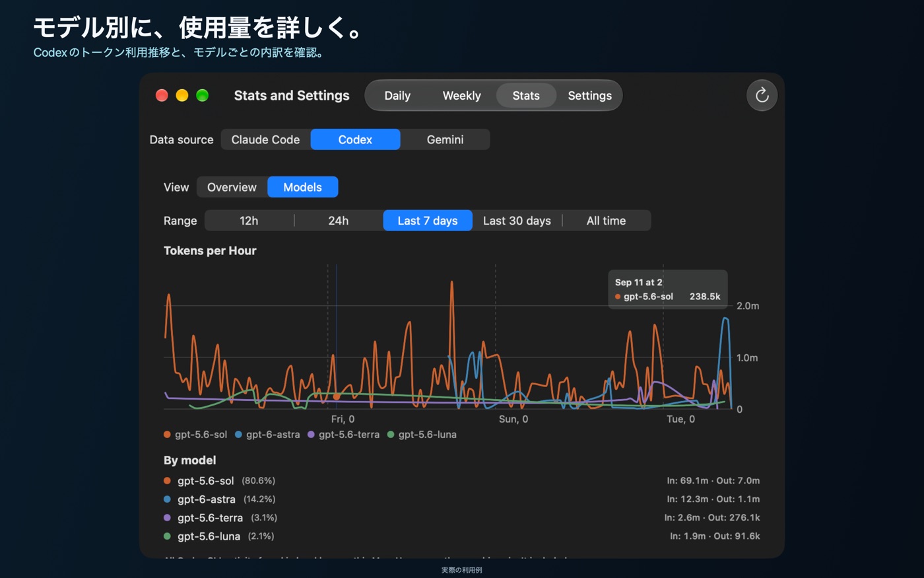Set range to 24h
The width and height of the screenshot is (924, 578).
[339, 221]
